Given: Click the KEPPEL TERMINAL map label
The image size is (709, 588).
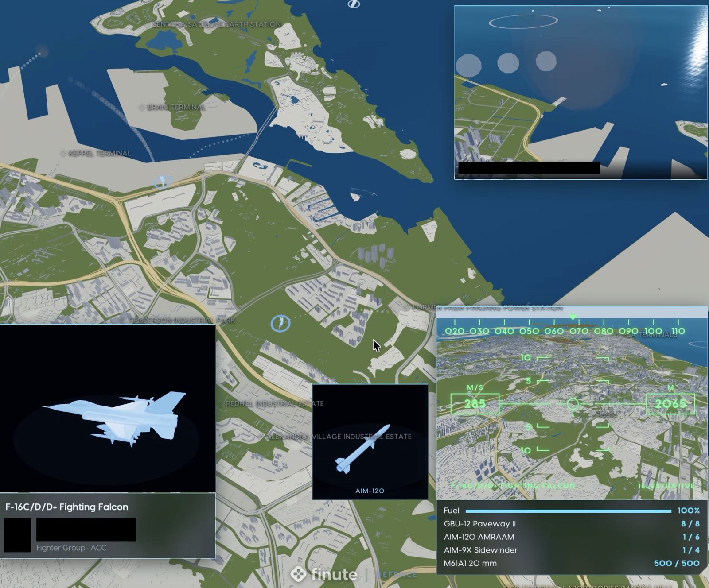Looking at the screenshot, I should (100, 153).
